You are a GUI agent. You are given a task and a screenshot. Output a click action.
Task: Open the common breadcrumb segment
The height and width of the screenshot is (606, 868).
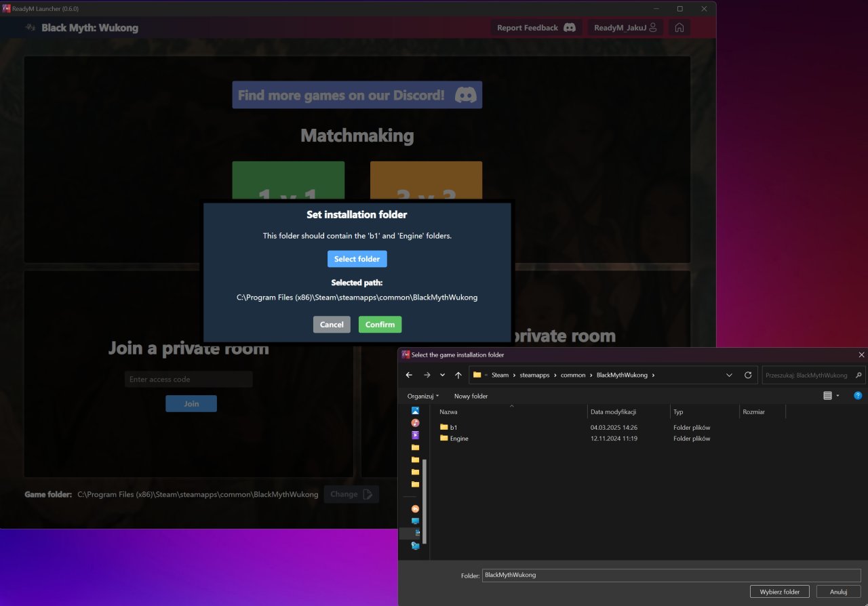coord(573,375)
